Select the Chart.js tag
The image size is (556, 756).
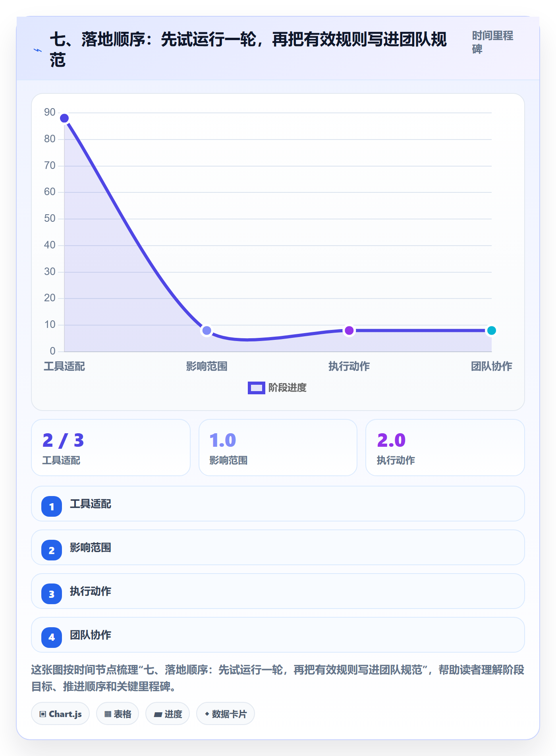click(60, 714)
